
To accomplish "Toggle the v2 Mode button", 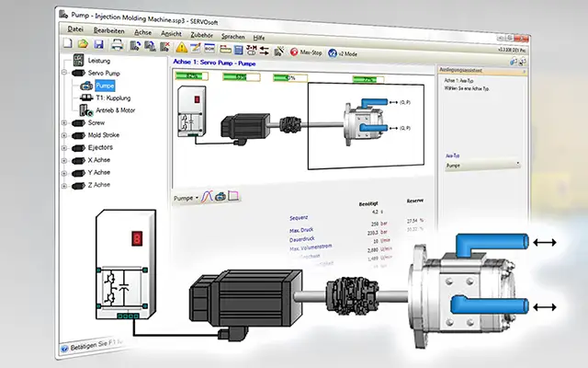I will point(343,53).
